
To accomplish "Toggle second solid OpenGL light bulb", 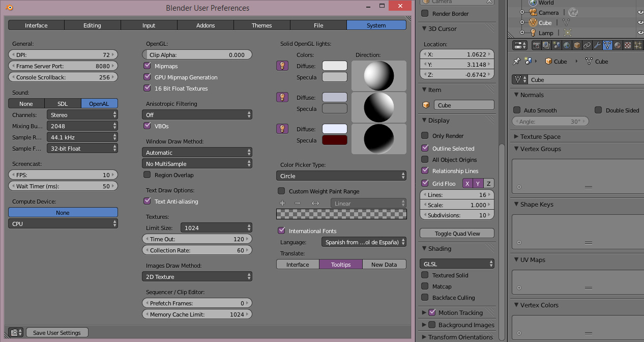I will tap(282, 97).
